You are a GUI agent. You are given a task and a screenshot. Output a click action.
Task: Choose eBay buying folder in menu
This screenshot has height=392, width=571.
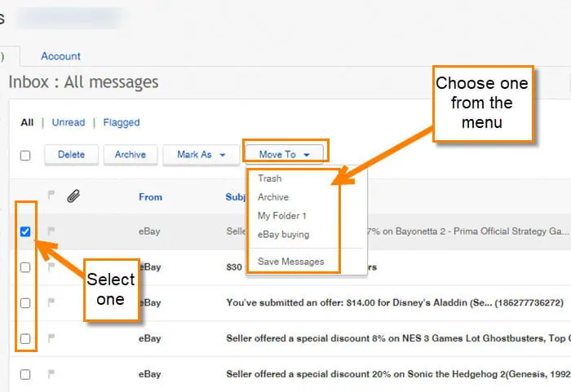click(283, 235)
